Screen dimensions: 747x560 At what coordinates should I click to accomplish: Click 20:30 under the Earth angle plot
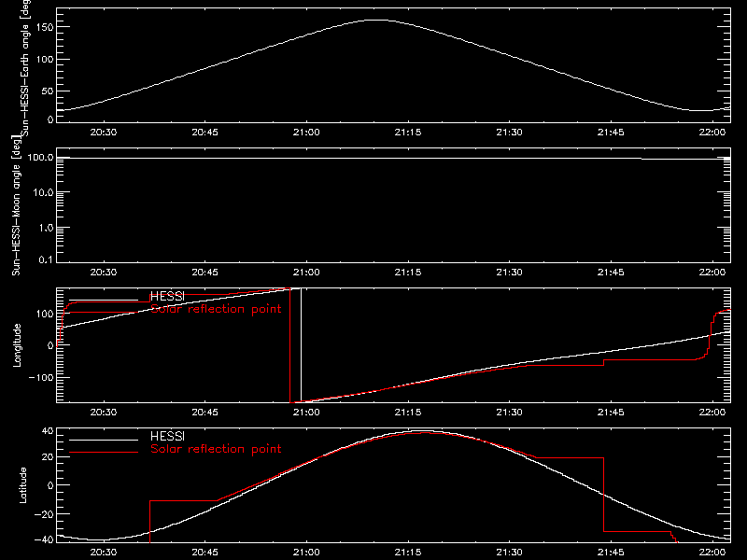(x=104, y=132)
